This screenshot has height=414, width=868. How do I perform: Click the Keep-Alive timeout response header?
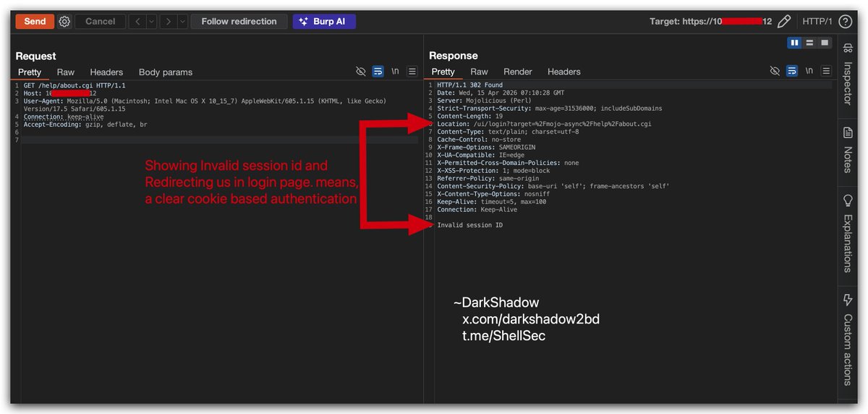(492, 202)
